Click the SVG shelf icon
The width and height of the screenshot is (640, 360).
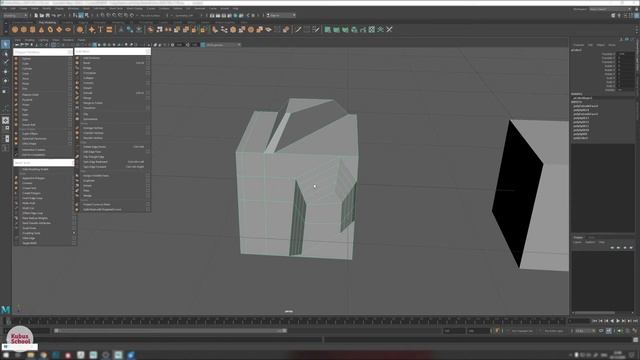tap(109, 29)
